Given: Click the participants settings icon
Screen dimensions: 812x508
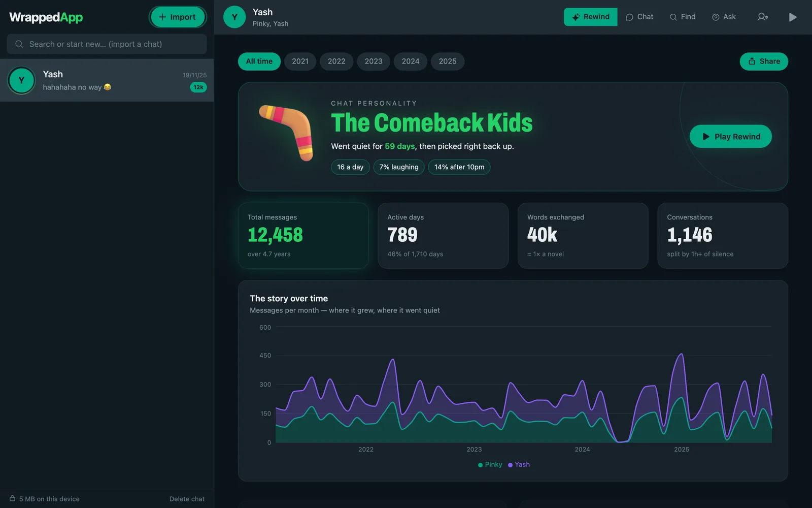Looking at the screenshot, I should (762, 17).
